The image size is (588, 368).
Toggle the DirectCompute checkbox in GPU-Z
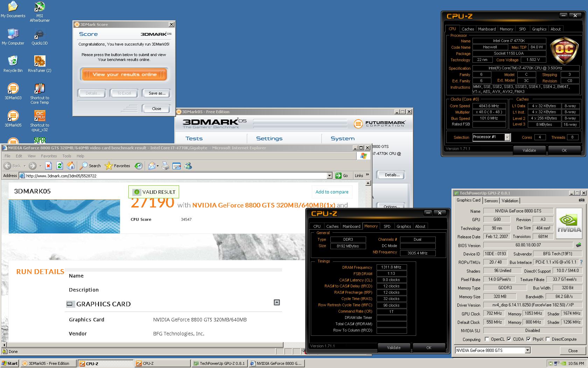548,339
